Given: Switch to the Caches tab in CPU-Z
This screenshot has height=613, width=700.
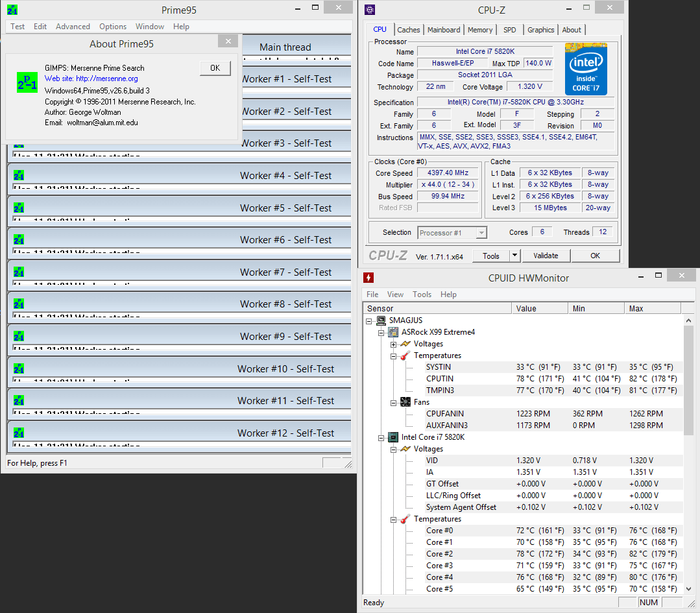Looking at the screenshot, I should 409,30.
